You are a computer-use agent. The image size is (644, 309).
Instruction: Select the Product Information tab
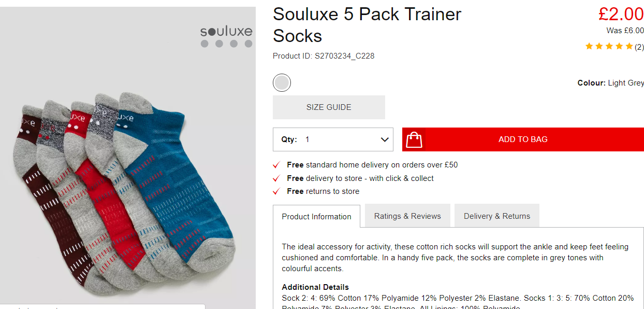click(x=316, y=217)
